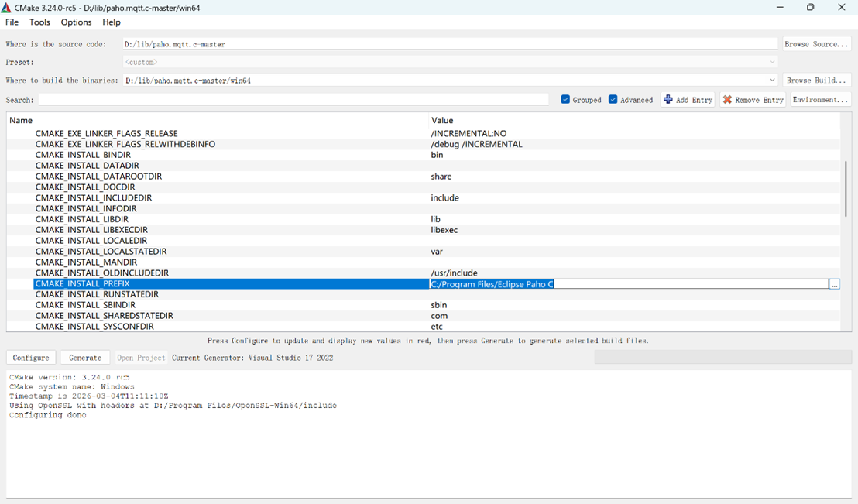The image size is (858, 504).
Task: Click the 'Using OpenSSL with headers' log line
Action: 173,406
